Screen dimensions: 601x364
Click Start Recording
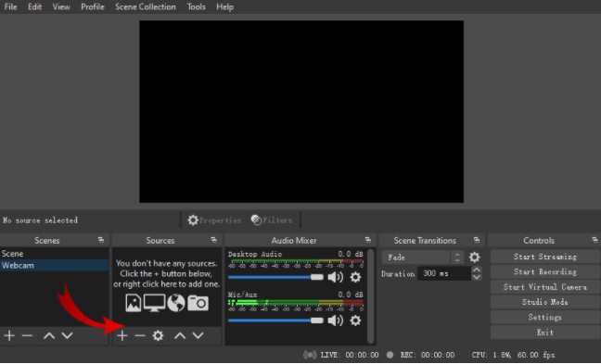545,271
